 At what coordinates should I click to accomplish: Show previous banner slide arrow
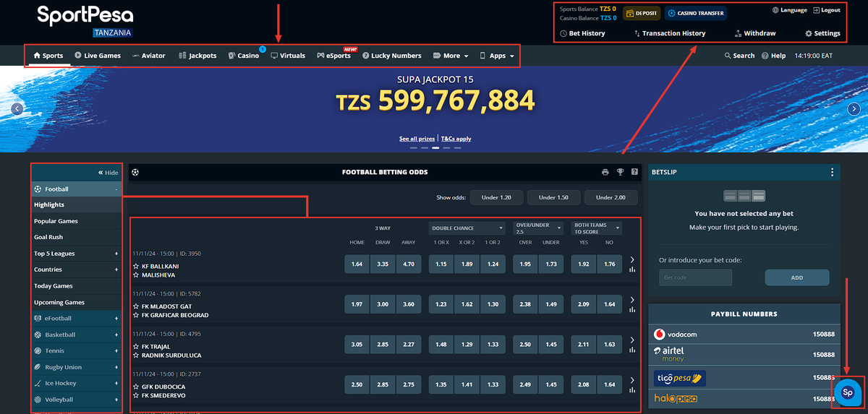(x=17, y=109)
